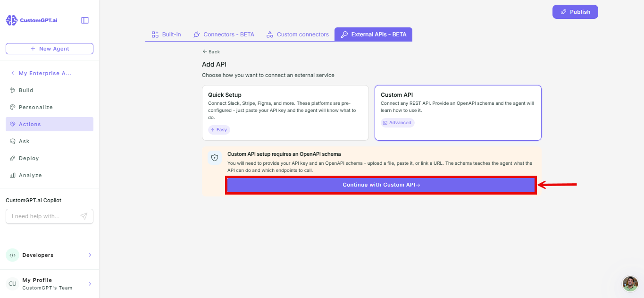Open the Custom connectors tab
Viewport: 644px width, 298px height.
click(x=298, y=34)
